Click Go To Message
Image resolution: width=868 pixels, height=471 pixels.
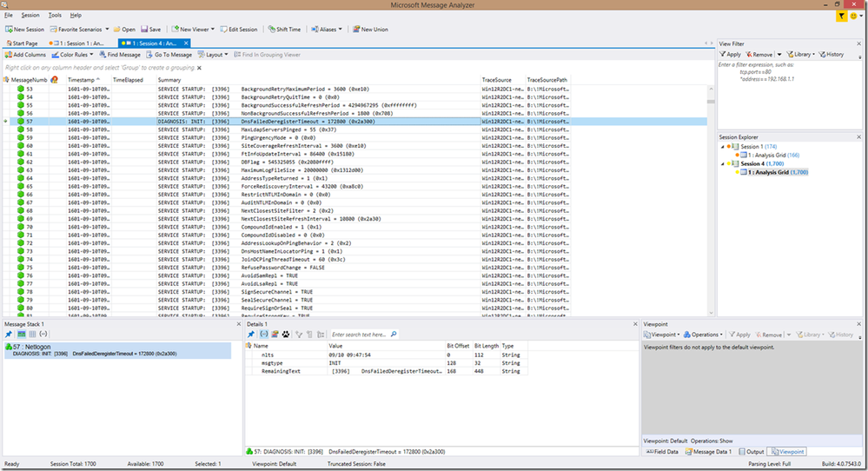click(169, 55)
